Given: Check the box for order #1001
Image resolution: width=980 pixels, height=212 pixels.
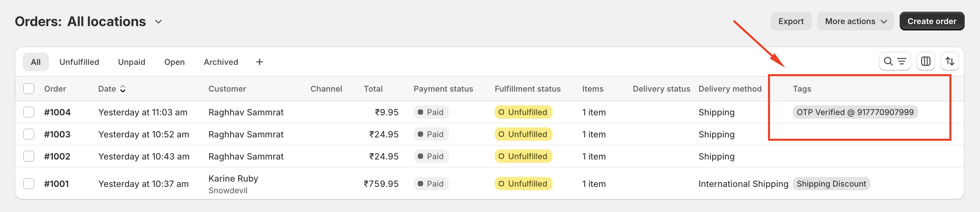Looking at the screenshot, I should coord(28,184).
